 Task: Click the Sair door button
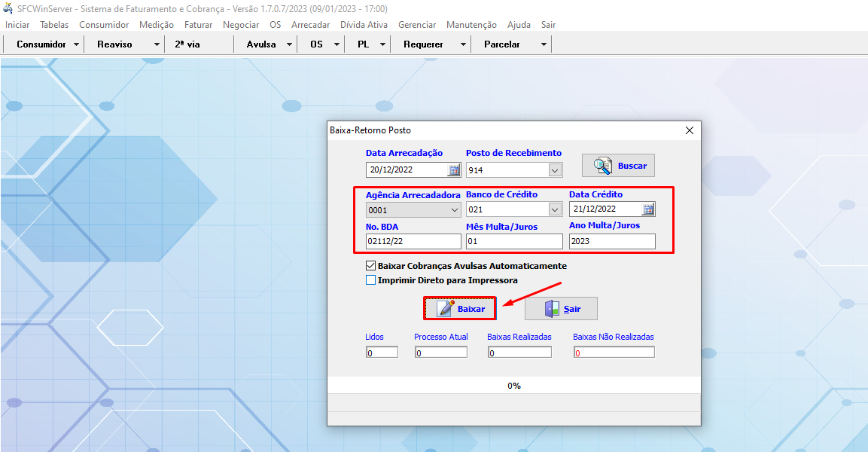pos(561,309)
